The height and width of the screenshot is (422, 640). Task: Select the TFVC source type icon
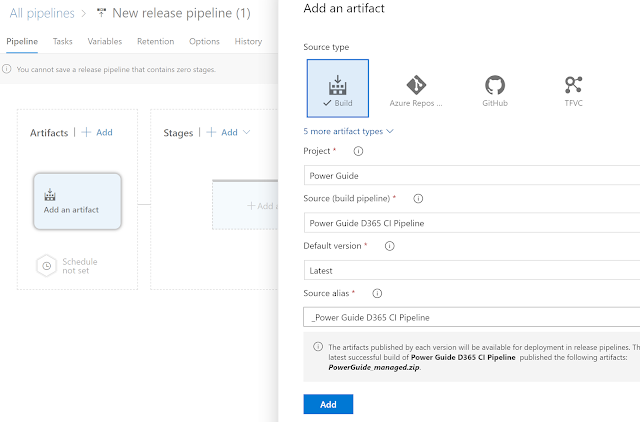[573, 88]
